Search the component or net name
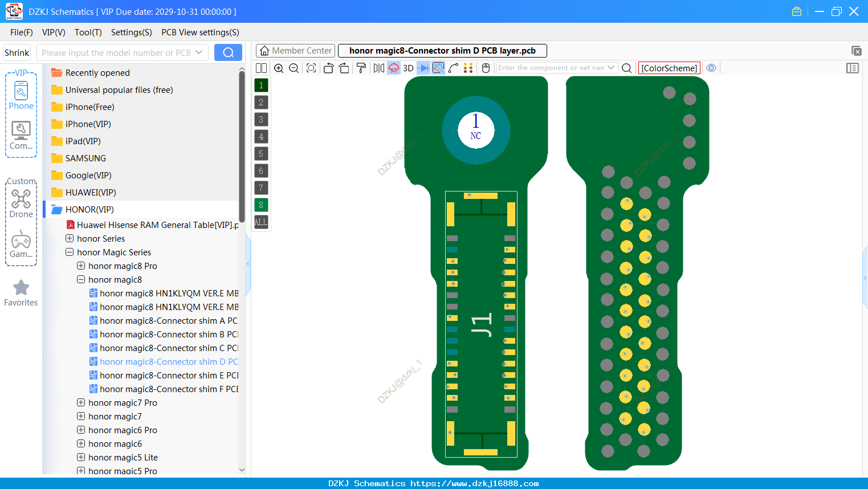 point(626,68)
